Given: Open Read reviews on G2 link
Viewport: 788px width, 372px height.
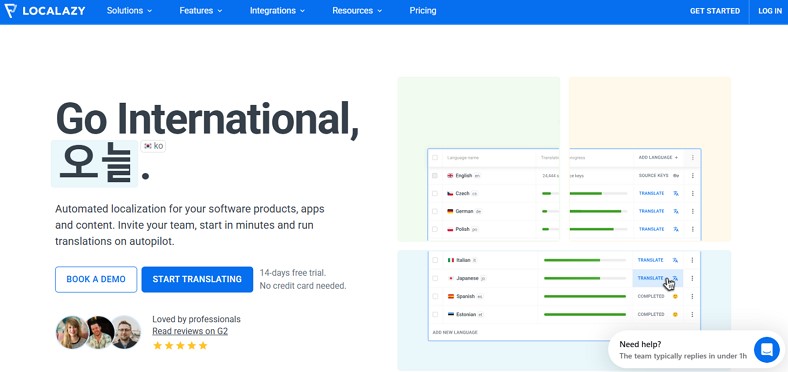Looking at the screenshot, I should [190, 331].
